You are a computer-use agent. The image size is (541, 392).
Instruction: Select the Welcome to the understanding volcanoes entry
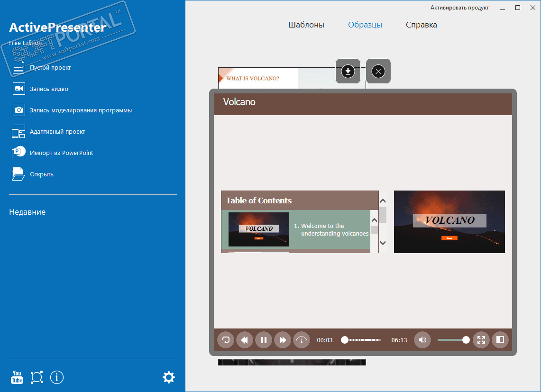click(x=296, y=229)
